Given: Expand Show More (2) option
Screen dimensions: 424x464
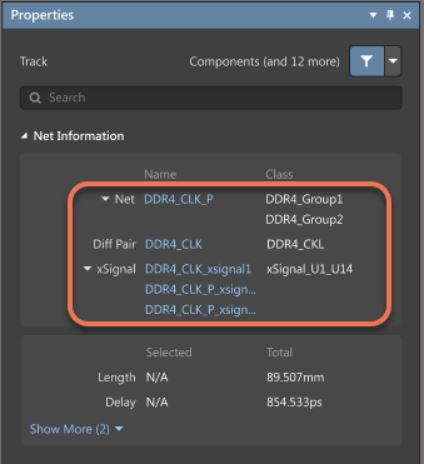Looking at the screenshot, I should [70, 429].
